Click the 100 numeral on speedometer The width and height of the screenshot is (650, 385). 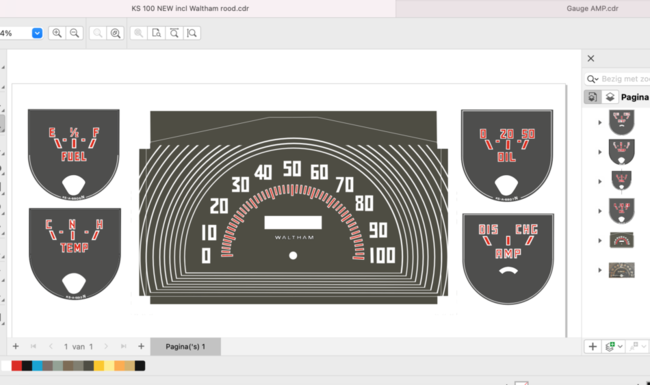(x=382, y=255)
